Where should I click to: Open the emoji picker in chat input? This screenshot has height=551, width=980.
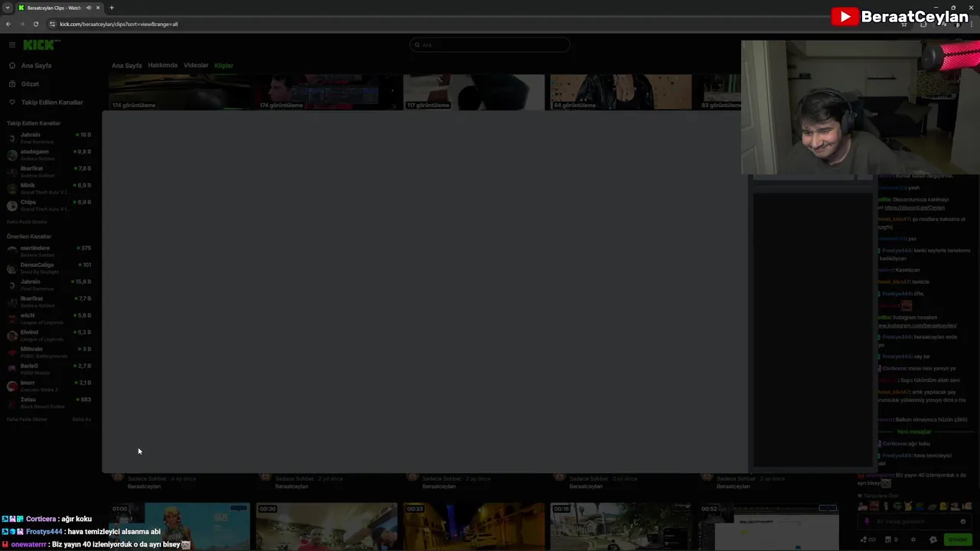click(x=963, y=521)
